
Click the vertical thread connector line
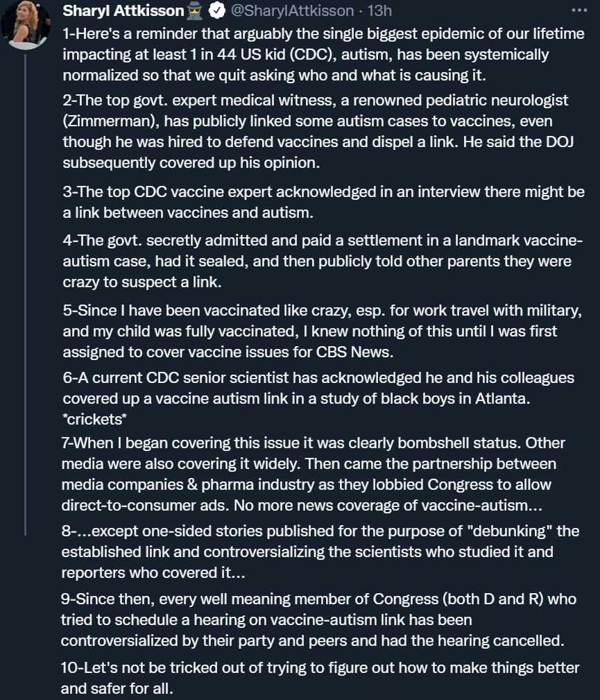pos(26,295)
